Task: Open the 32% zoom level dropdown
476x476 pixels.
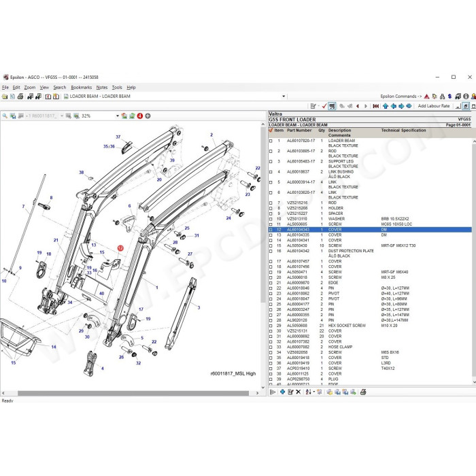Action: click(118, 116)
